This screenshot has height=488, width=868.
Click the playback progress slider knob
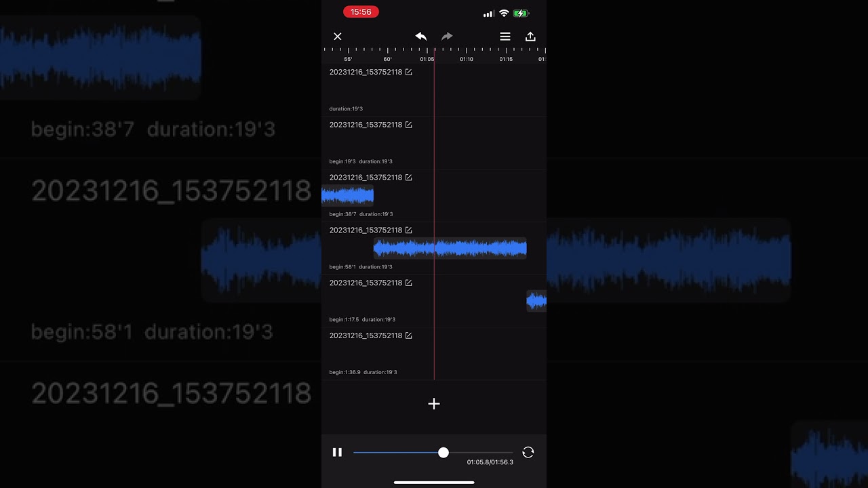443,452
